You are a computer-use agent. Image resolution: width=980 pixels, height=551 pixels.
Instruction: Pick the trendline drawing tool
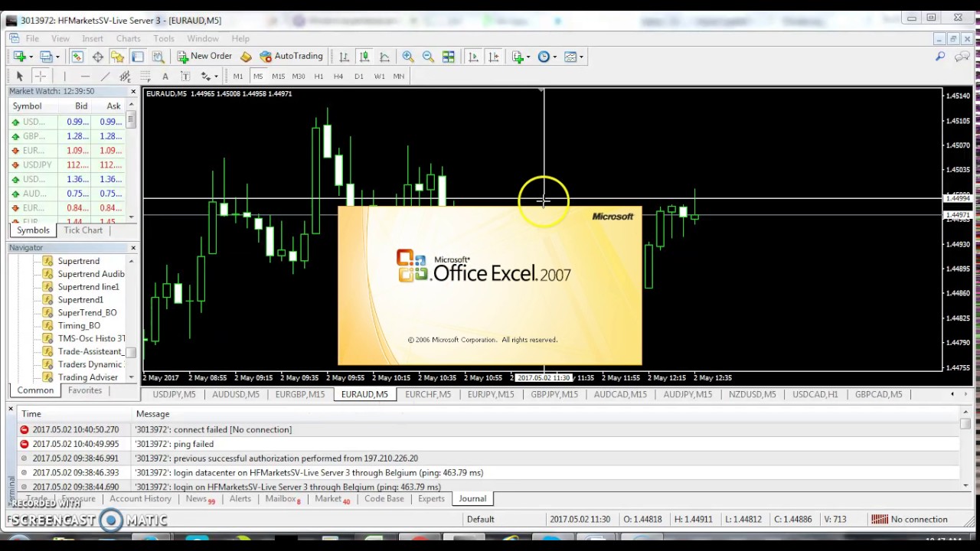coord(105,77)
